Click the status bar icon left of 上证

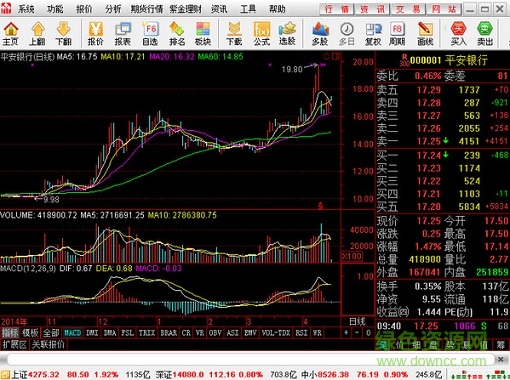pos(5,375)
